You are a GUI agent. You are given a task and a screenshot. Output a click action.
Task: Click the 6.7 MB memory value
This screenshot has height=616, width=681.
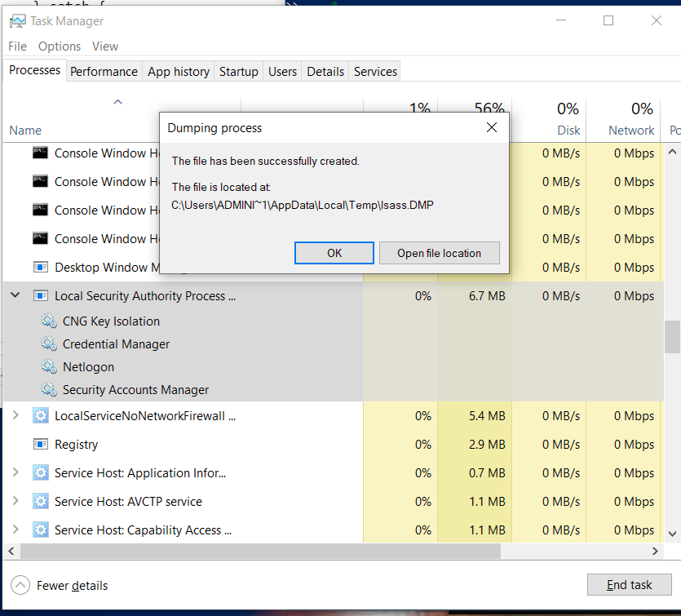click(487, 296)
